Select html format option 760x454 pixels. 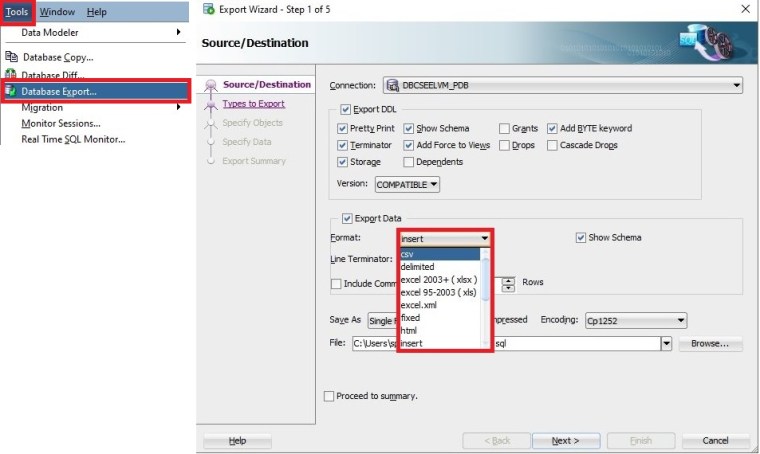[x=439, y=330]
